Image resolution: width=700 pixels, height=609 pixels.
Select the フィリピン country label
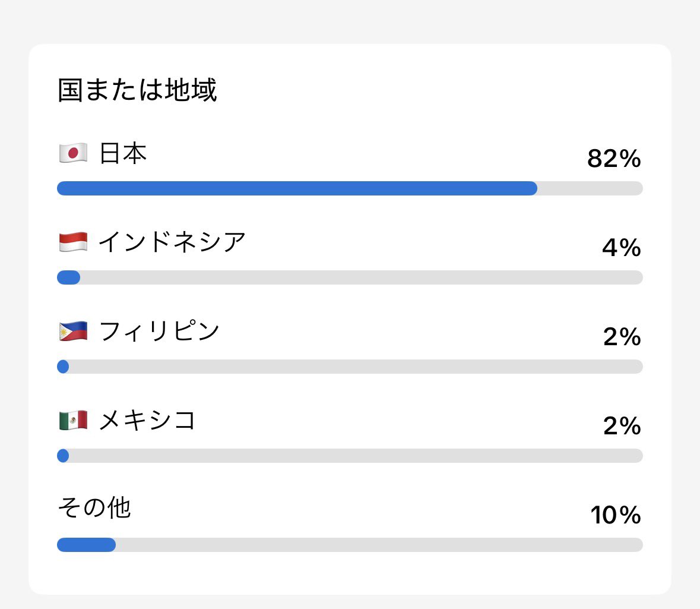coord(159,331)
